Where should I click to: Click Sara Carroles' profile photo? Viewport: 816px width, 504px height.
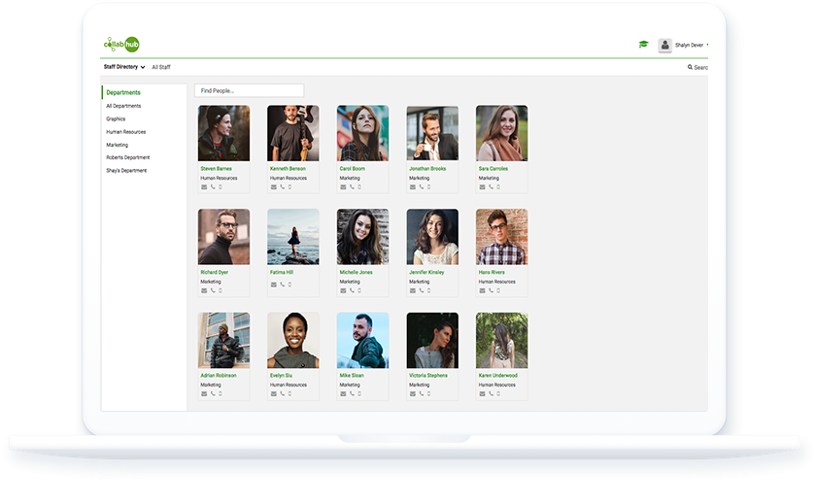tap(501, 133)
